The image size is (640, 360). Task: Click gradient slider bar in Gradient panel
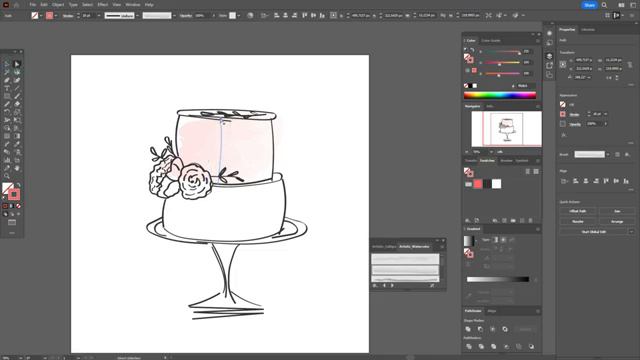498,280
